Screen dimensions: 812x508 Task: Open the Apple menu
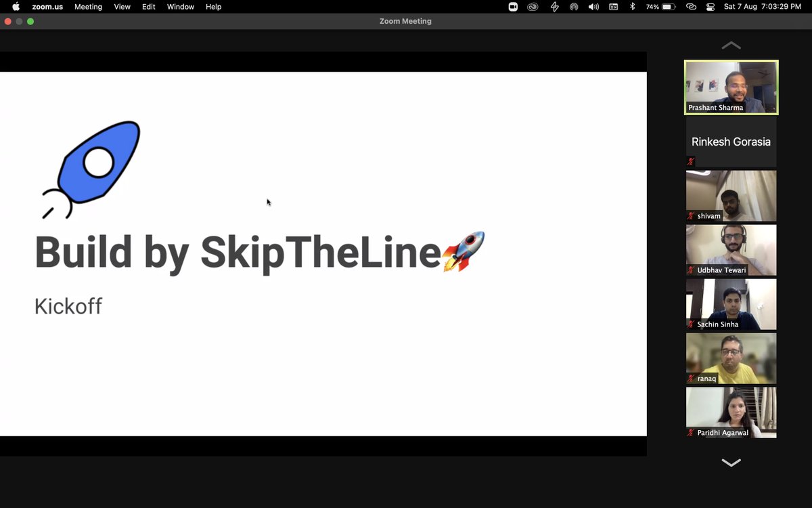pyautogui.click(x=16, y=7)
